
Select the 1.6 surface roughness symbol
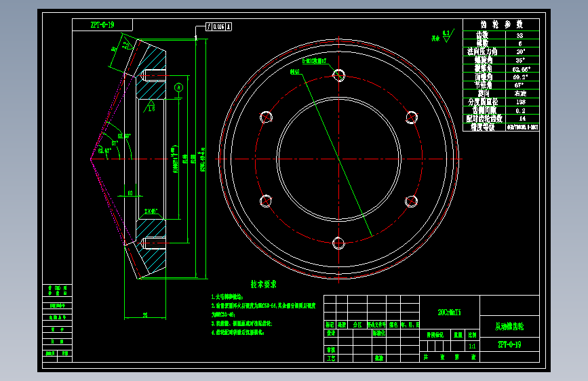pyautogui.click(x=150, y=106)
